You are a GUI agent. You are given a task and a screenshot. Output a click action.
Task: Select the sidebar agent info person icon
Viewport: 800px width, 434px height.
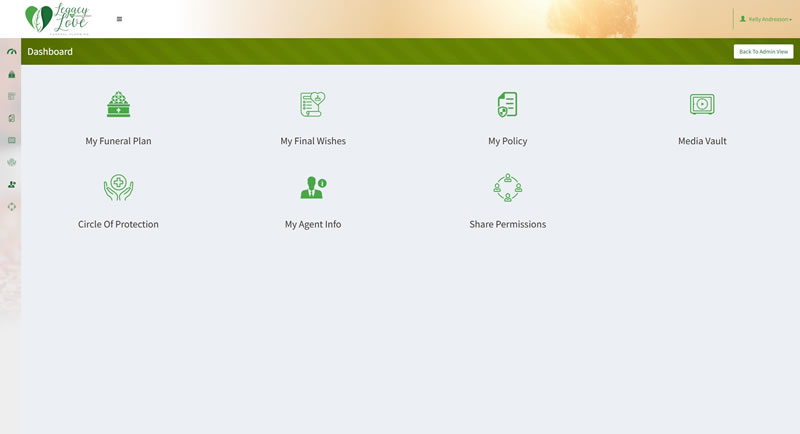(12, 185)
